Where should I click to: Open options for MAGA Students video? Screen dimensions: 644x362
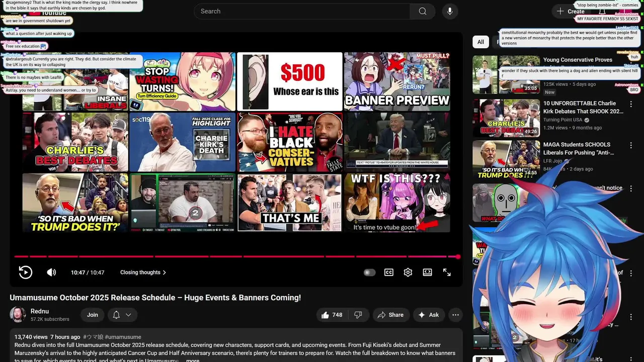[631, 145]
